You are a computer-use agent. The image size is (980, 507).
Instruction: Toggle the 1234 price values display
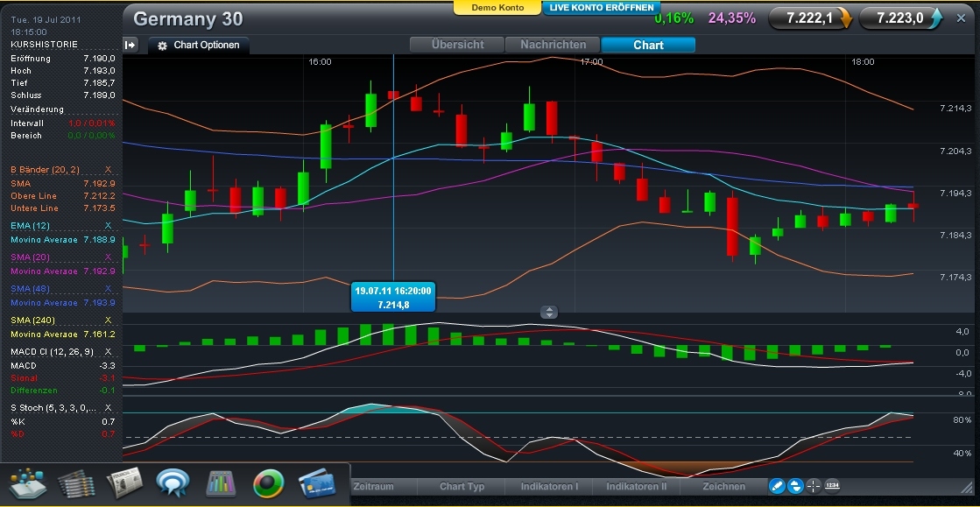tap(832, 486)
